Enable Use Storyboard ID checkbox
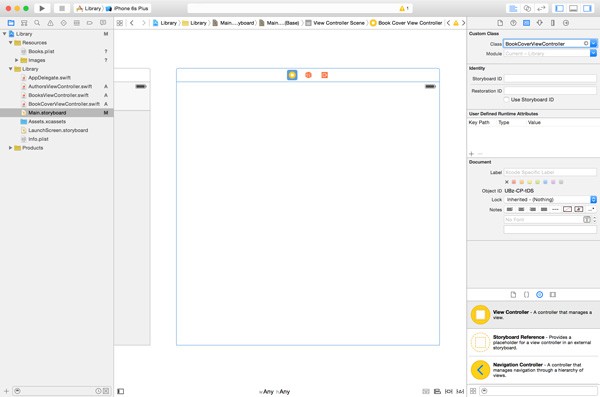Screen dimensions: 600x397 [x=506, y=100]
